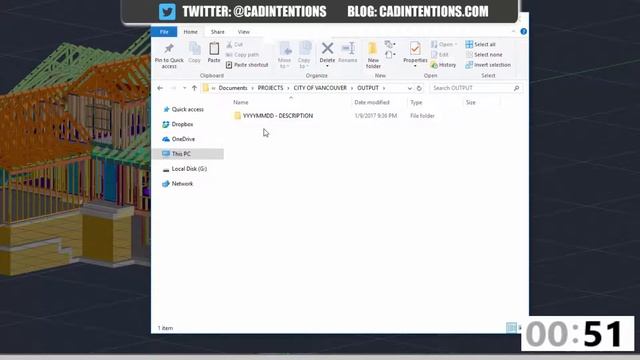Click Select all in ribbon
The image size is (640, 360).
pos(481,44)
